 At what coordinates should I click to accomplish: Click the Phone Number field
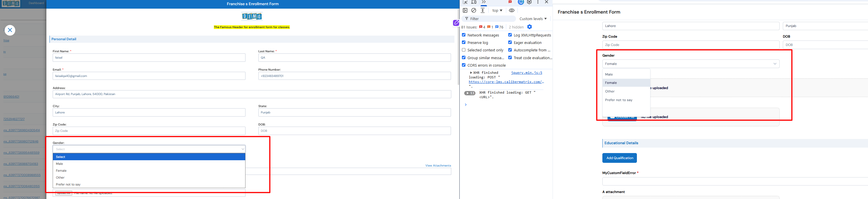click(355, 76)
